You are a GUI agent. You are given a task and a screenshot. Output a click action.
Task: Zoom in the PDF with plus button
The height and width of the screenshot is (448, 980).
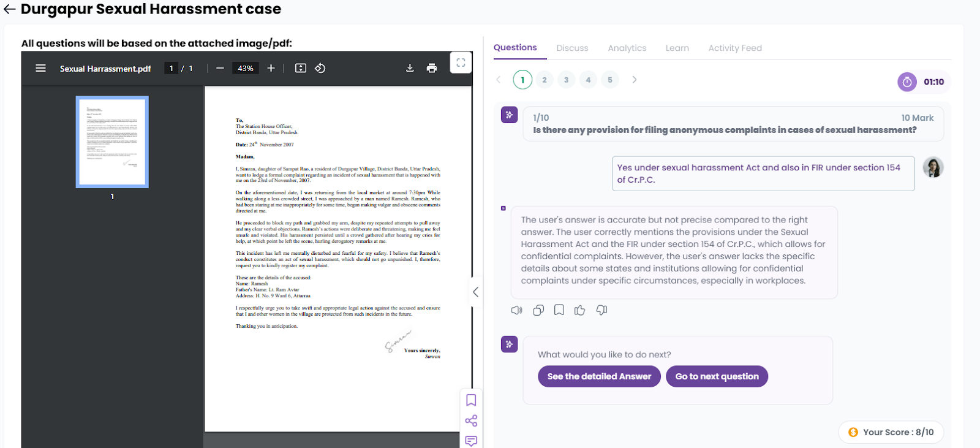point(271,68)
